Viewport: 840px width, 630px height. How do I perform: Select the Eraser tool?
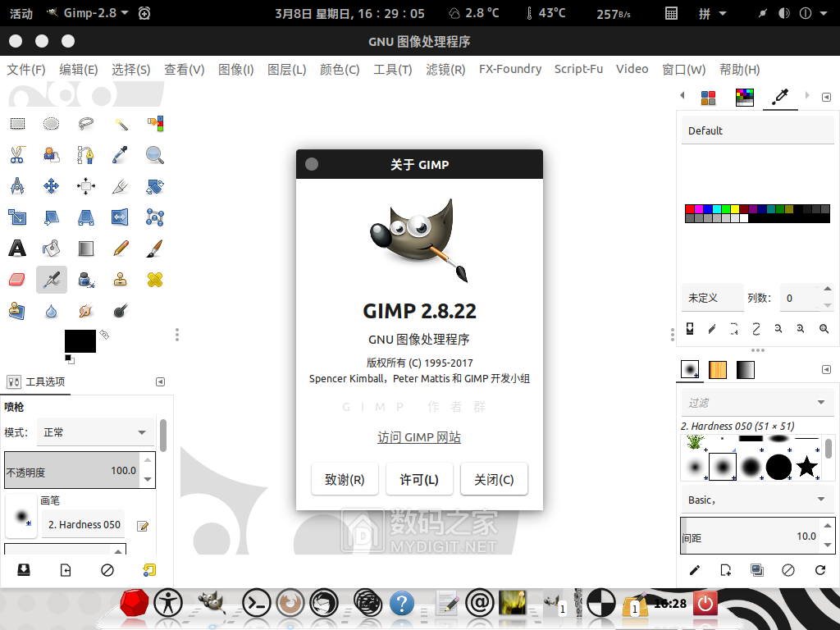(17, 279)
